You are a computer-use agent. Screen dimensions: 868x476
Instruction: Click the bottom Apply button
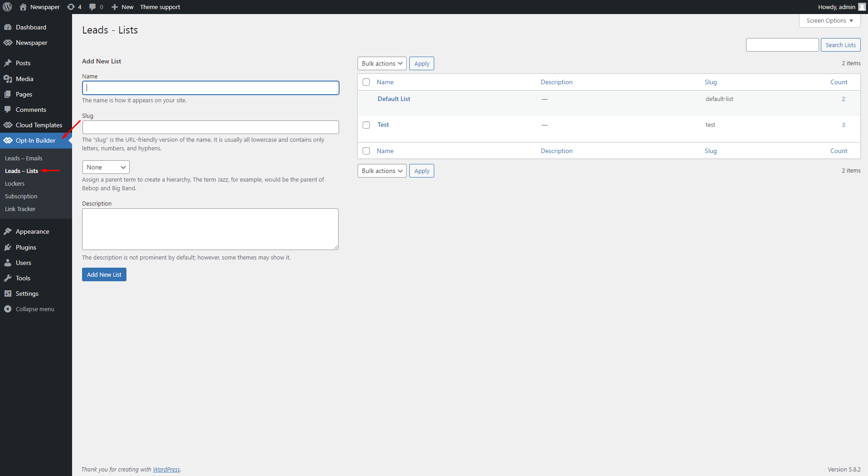pyautogui.click(x=422, y=171)
